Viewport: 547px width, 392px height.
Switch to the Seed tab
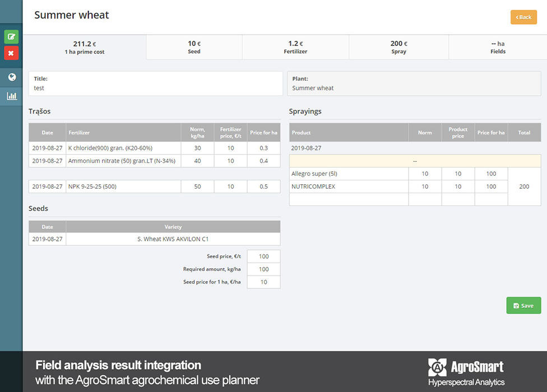click(194, 47)
